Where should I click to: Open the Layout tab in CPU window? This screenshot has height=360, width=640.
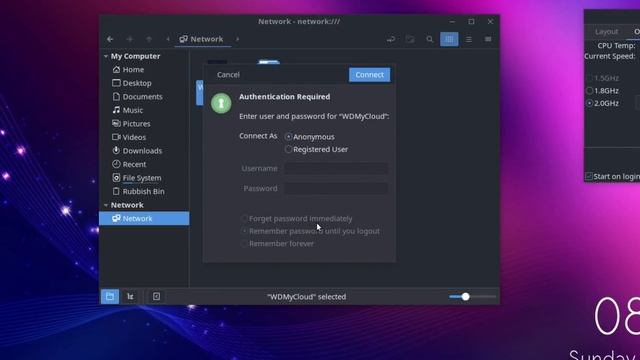(x=607, y=31)
